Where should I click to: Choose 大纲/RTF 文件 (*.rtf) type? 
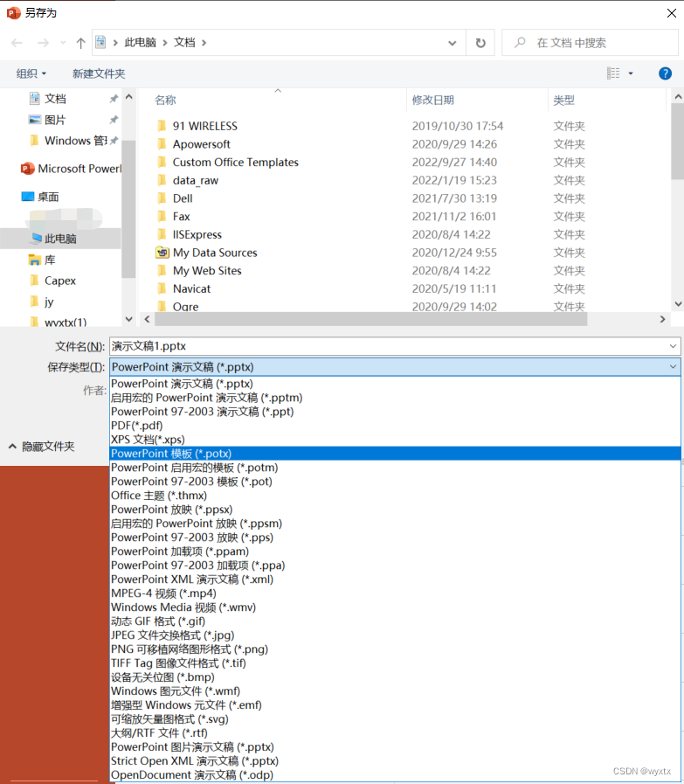(x=395, y=733)
